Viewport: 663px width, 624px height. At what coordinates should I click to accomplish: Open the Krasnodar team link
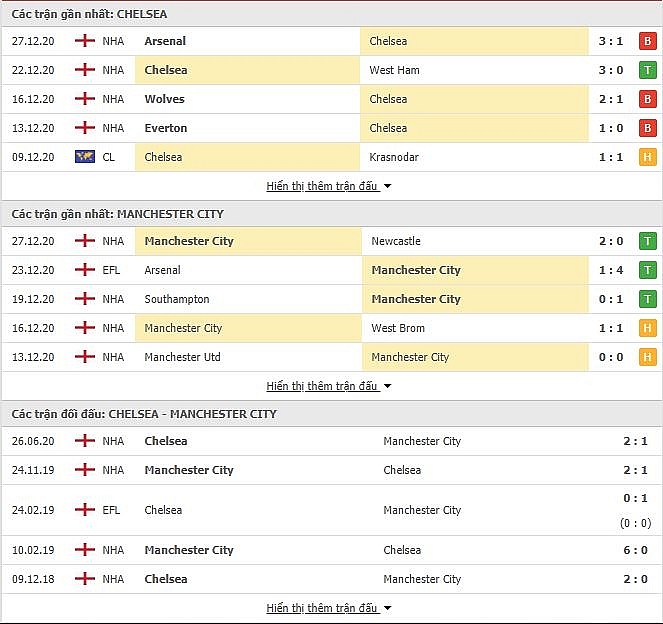click(x=395, y=157)
